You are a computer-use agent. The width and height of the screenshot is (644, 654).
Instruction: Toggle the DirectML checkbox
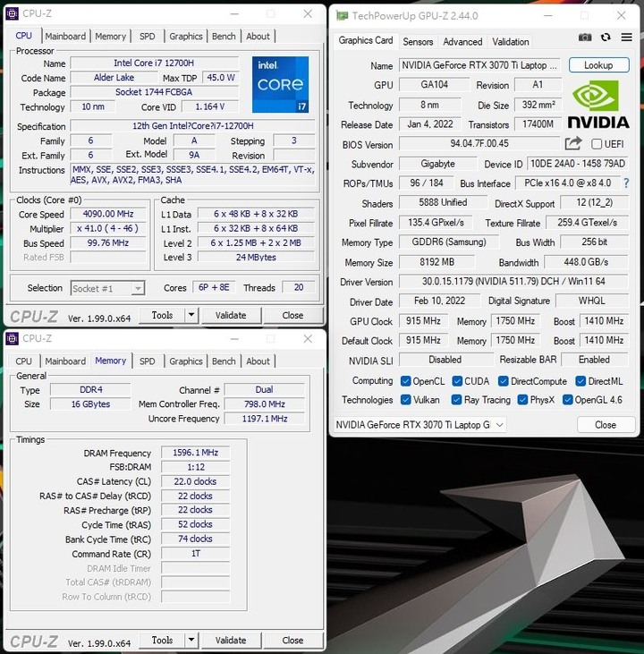580,381
